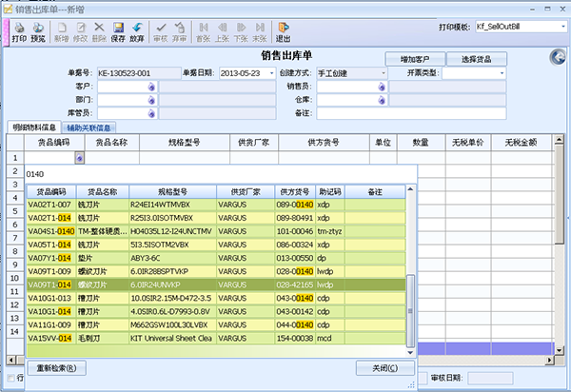
Task: Click the 打印 print toolbar icon
Action: pyautogui.click(x=19, y=32)
